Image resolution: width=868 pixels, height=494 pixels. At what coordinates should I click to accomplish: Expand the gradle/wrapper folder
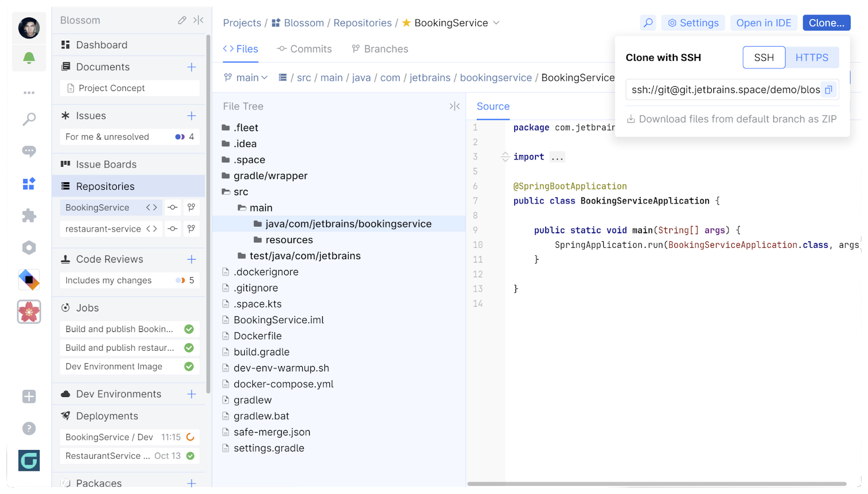pyautogui.click(x=226, y=176)
